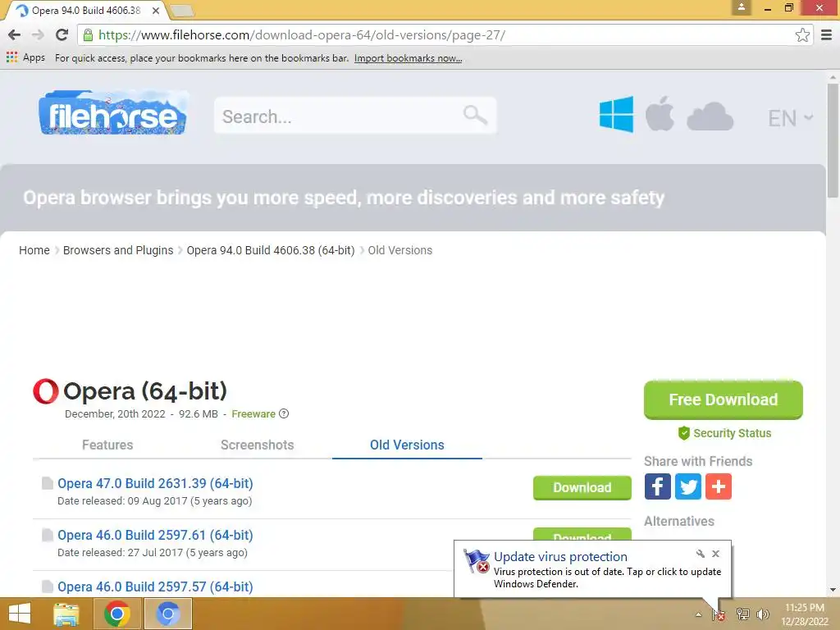Reload the page with refresh icon
Image resolution: width=840 pixels, height=630 pixels.
pos(62,35)
